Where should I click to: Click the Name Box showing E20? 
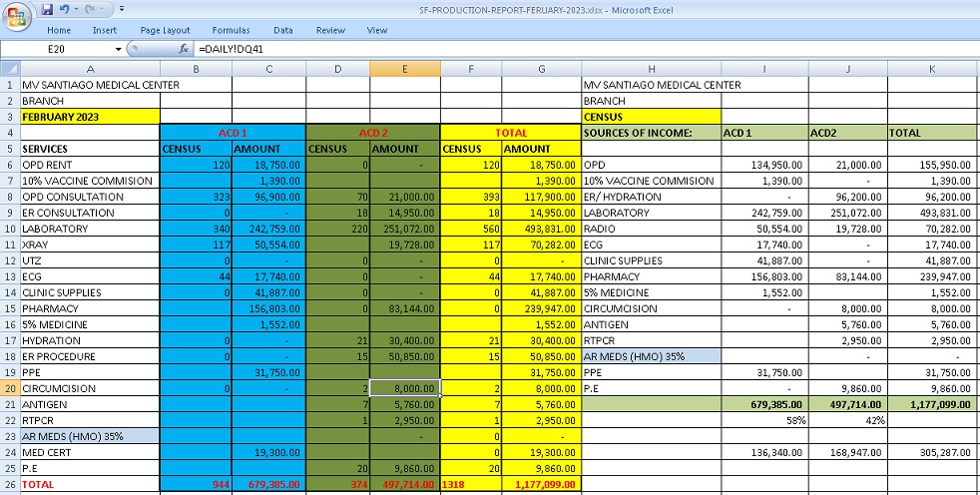pos(56,49)
